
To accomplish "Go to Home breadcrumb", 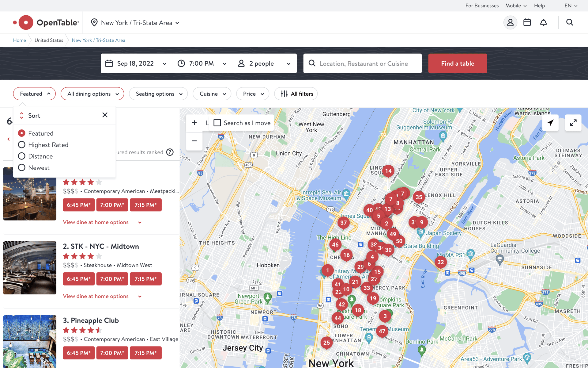I will [20, 40].
